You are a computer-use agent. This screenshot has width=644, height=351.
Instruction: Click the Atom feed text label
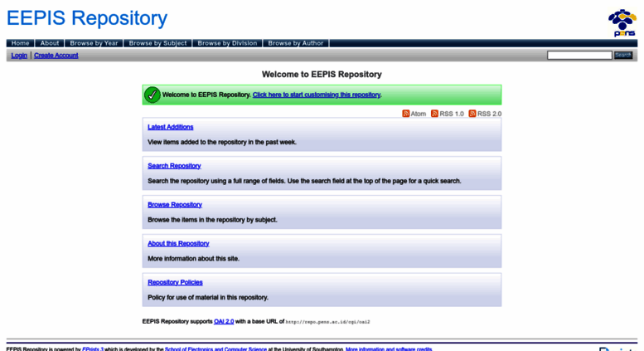pyautogui.click(x=418, y=114)
